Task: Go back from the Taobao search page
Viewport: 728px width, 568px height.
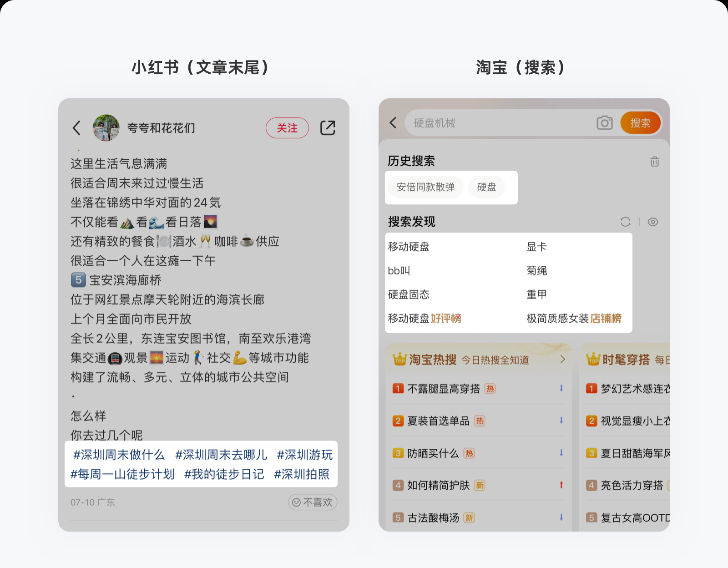Action: 393,123
